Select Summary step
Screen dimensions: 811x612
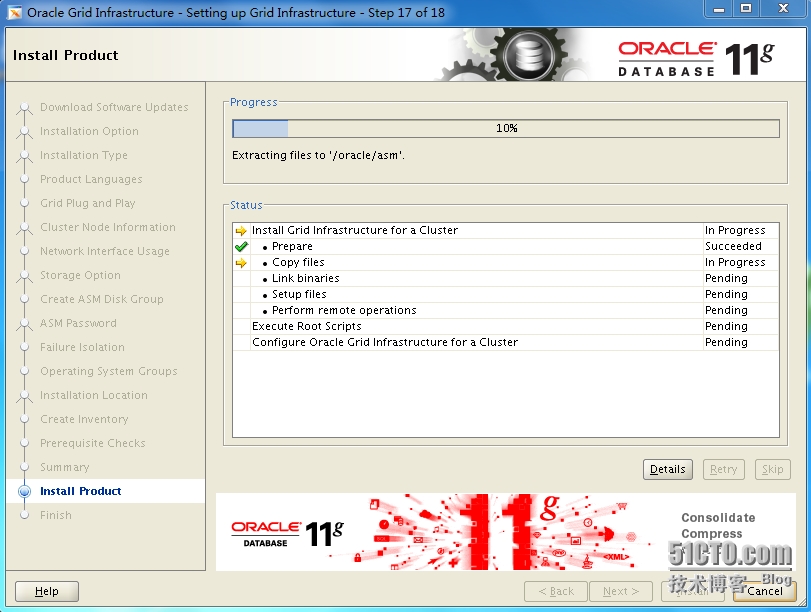(65, 467)
